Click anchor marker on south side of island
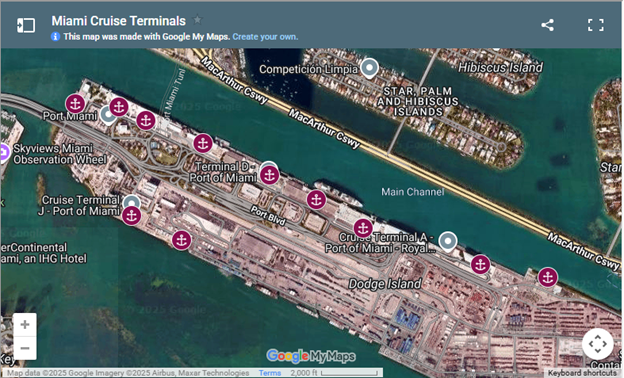Screen dimensions: 624x378 (181, 240)
